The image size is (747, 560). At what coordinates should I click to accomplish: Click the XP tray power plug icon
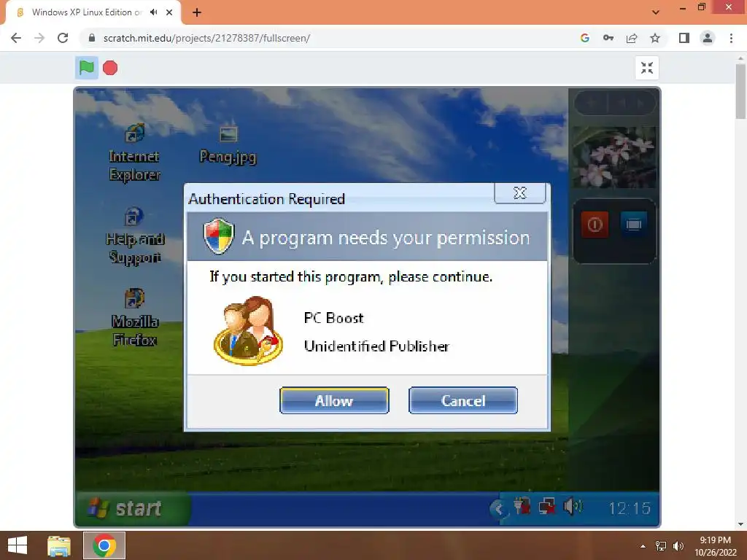[522, 505]
